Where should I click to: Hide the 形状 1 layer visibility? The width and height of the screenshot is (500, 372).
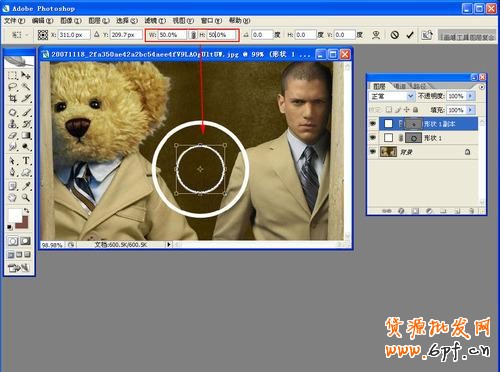373,138
